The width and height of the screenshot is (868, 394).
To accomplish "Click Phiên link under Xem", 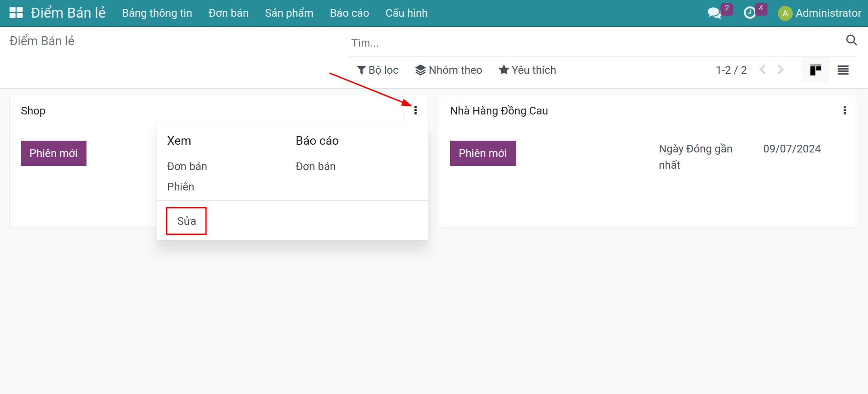I will 181,187.
